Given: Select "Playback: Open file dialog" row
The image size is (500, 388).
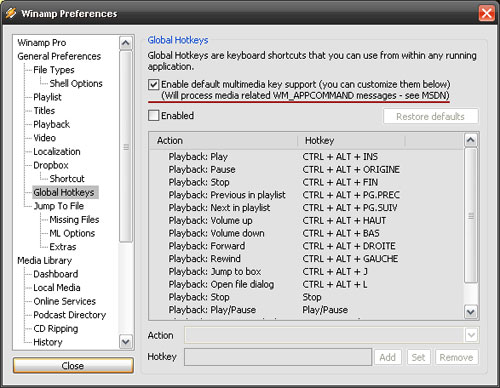Looking at the screenshot, I should pyautogui.click(x=307, y=284).
